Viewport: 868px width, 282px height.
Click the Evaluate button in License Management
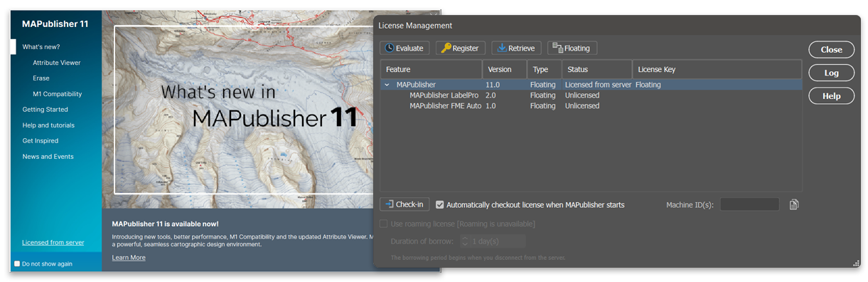(x=404, y=48)
